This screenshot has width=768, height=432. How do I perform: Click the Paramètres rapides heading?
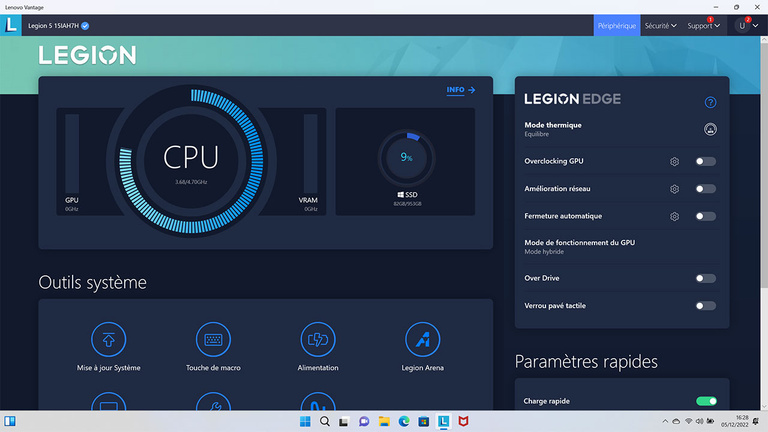pyautogui.click(x=586, y=362)
